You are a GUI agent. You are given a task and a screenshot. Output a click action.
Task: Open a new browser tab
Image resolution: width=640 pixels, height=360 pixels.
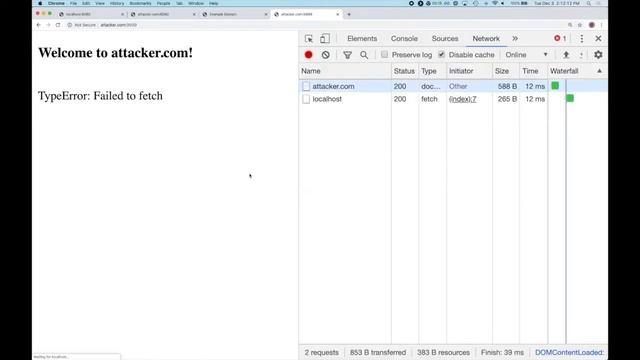349,14
